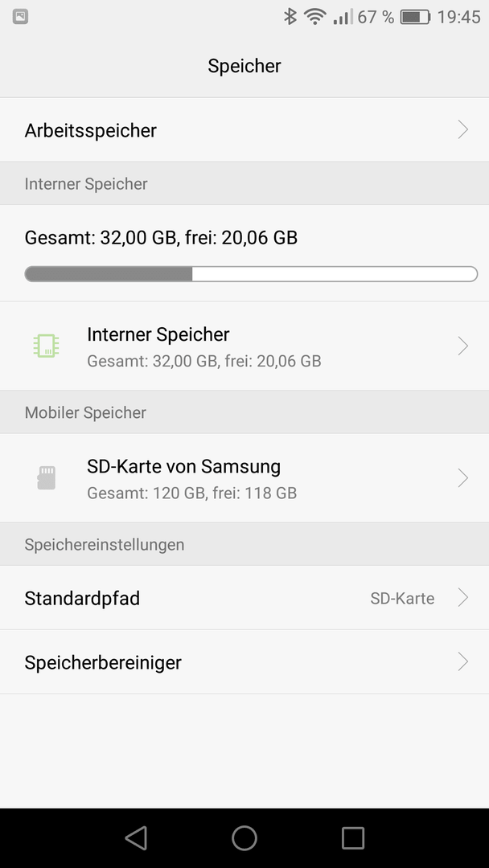Viewport: 489px width, 868px height.
Task: Select the SD-Karte von Samsung item
Action: tap(244, 477)
